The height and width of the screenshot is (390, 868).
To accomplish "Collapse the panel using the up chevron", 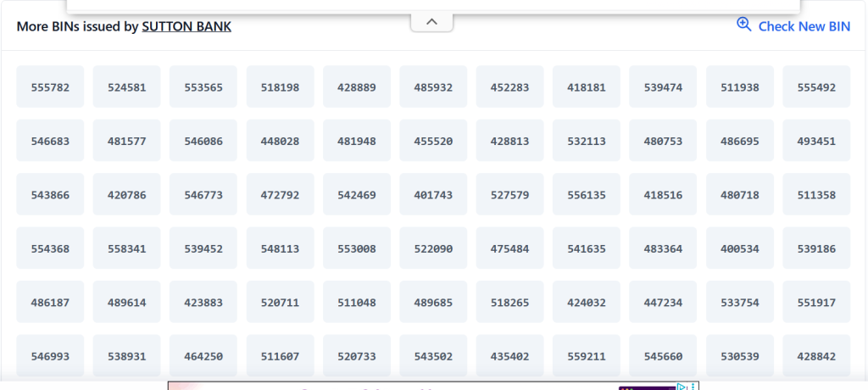I will [x=431, y=22].
